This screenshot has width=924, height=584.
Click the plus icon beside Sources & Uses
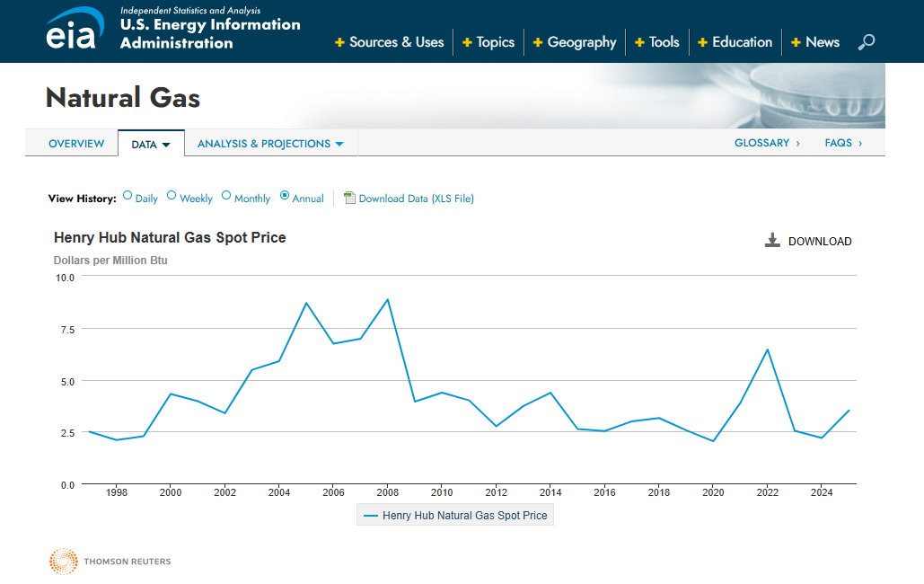pos(339,42)
